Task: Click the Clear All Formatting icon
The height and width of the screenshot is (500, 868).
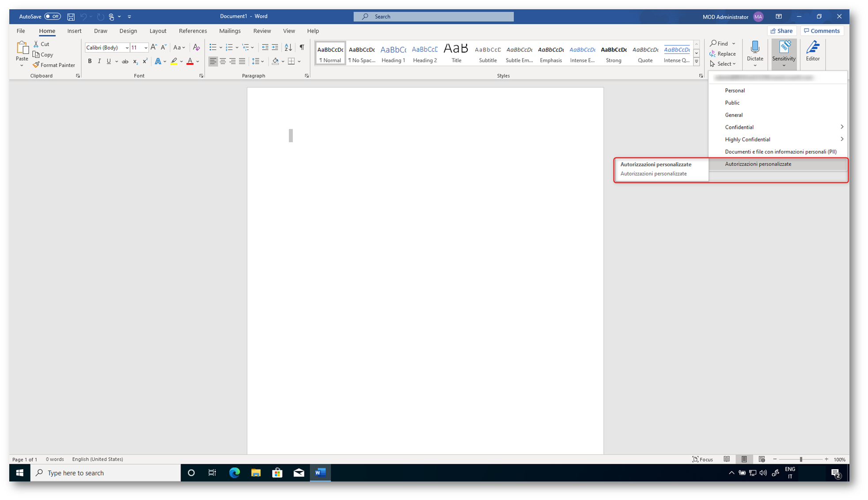Action: [x=196, y=47]
